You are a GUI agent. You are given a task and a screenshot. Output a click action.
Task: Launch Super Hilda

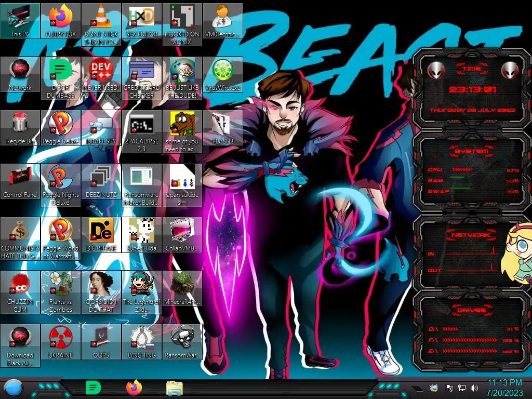coord(142,235)
